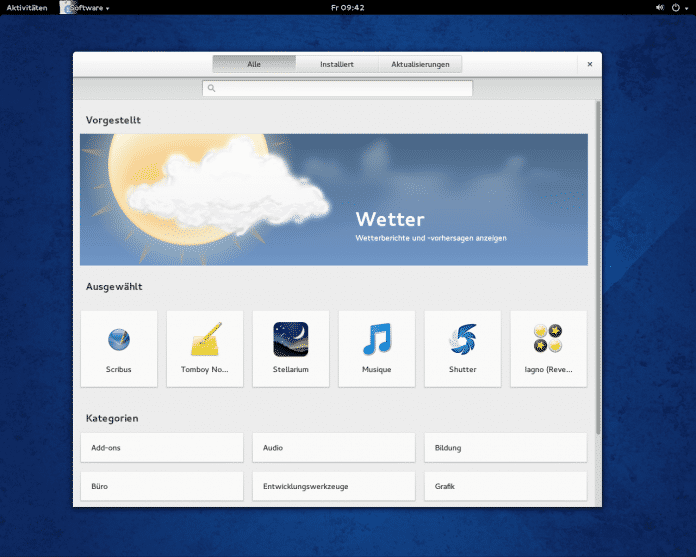The width and height of the screenshot is (696, 557).
Task: Click the volume icon in top bar
Action: click(x=660, y=7)
